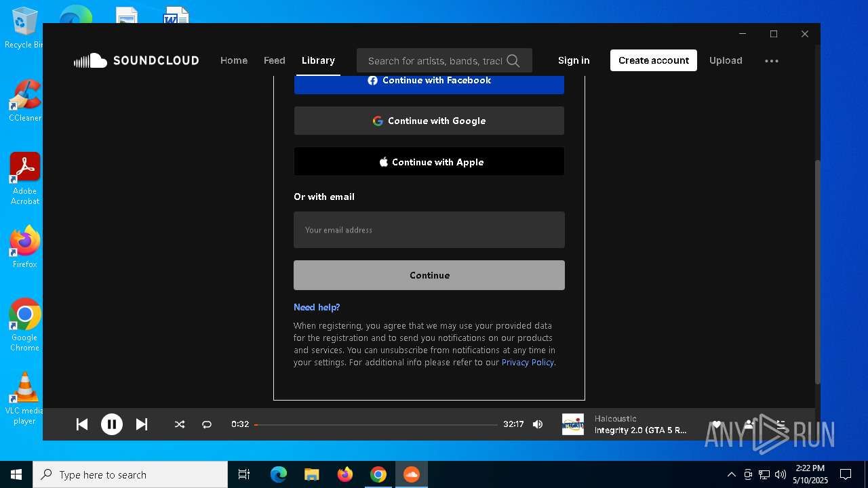The width and height of the screenshot is (868, 488).
Task: Toggle shuffle mode
Action: coord(180,424)
